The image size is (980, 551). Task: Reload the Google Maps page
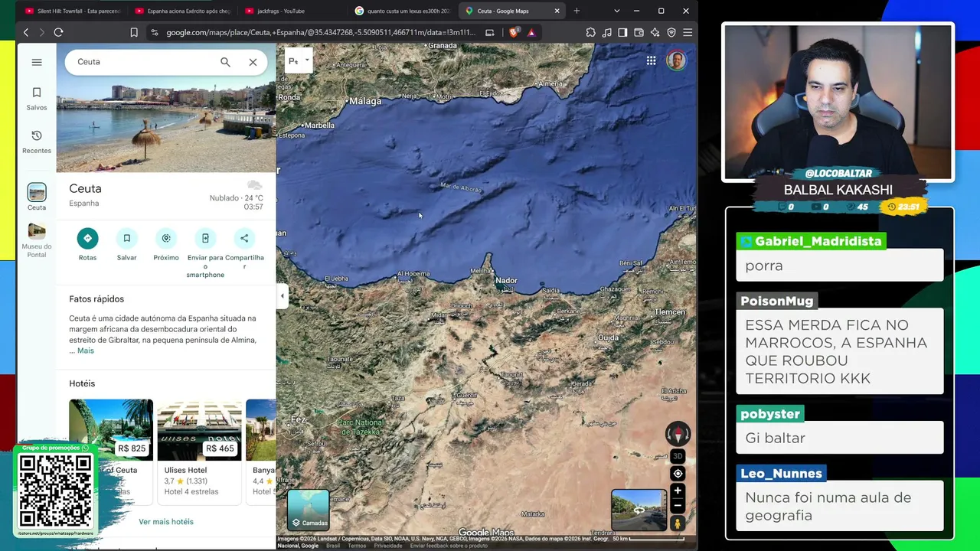pyautogui.click(x=58, y=32)
